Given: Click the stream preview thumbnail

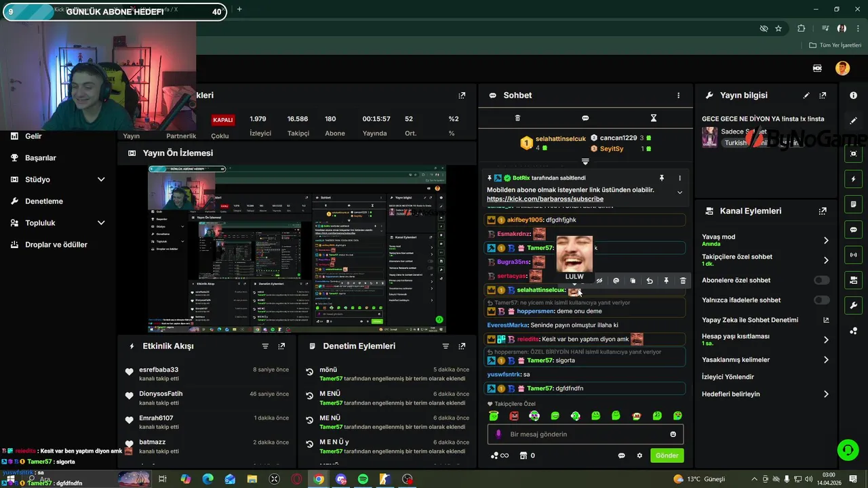Looking at the screenshot, I should (297, 249).
